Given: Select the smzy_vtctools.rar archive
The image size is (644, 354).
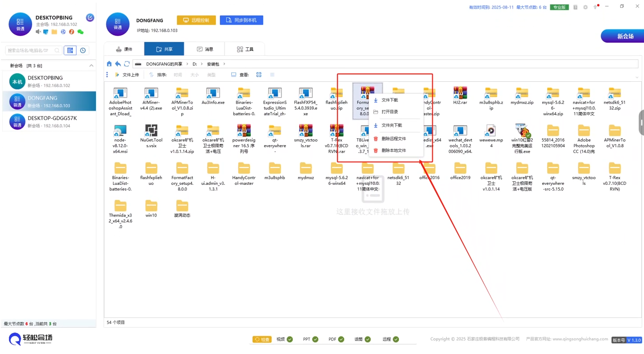Looking at the screenshot, I should tap(306, 136).
